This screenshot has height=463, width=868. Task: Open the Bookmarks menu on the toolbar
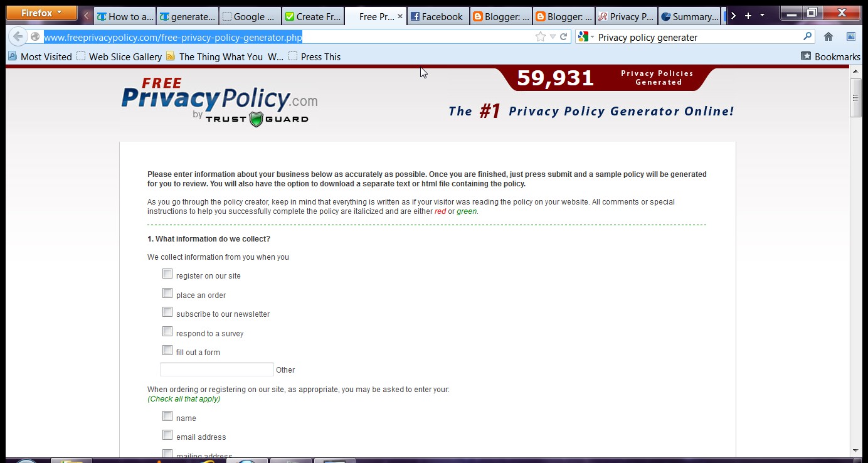click(x=831, y=56)
